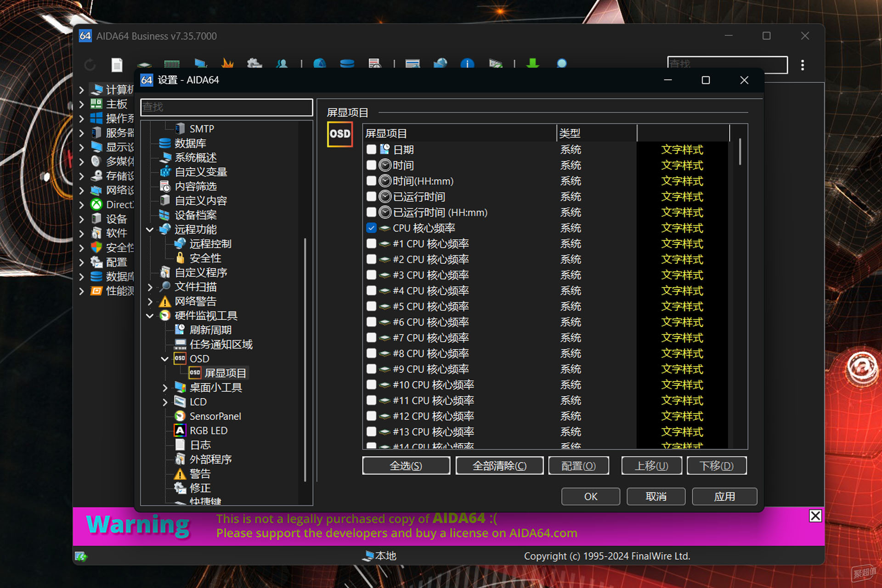Uncheck the CPU 核心频率 checkbox

tap(372, 228)
